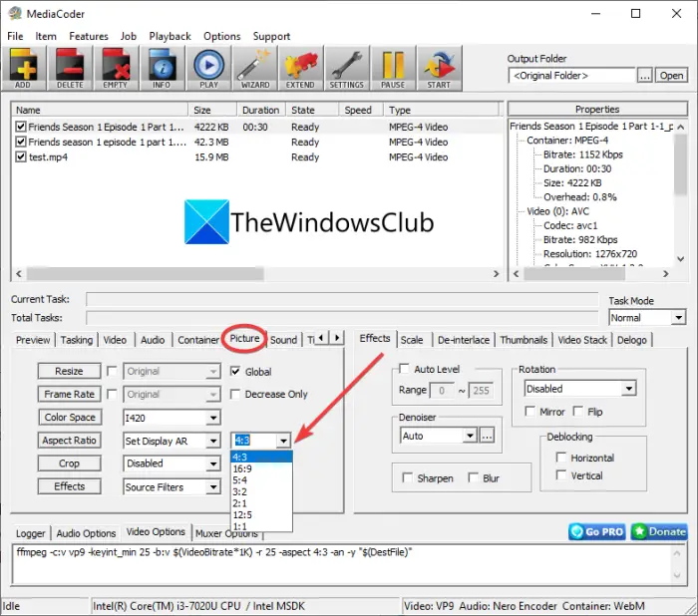Uncheck the first Friends Season 1 file
Screen dimensions: 698x616
click(21, 127)
